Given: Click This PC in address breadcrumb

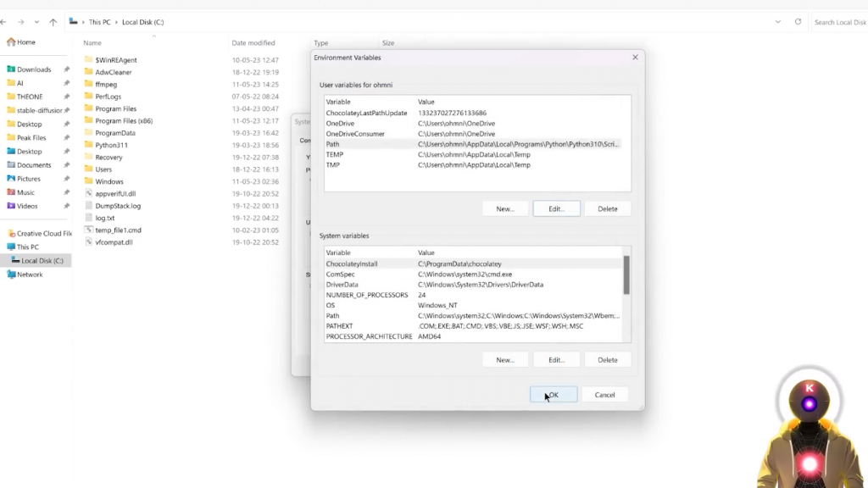Looking at the screenshot, I should click(x=100, y=22).
